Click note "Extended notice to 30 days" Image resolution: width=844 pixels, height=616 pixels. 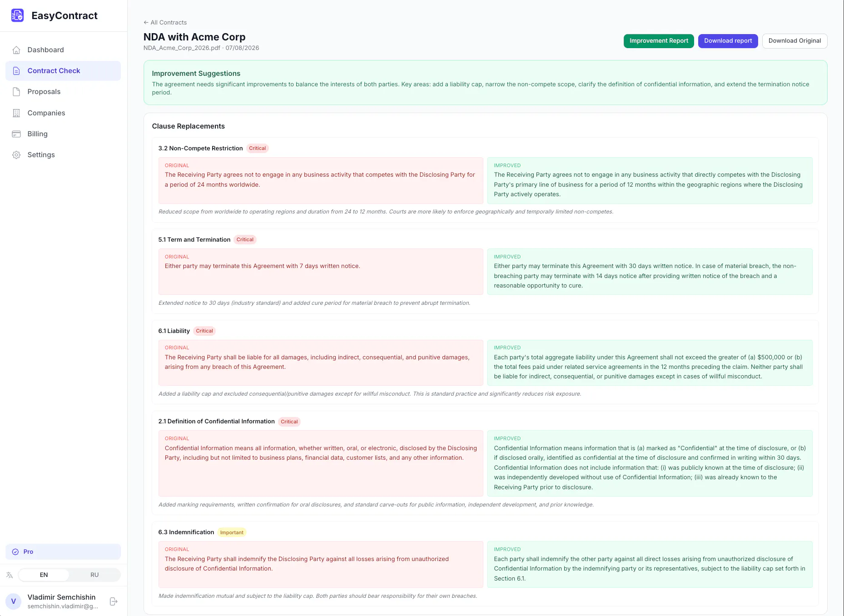point(314,303)
